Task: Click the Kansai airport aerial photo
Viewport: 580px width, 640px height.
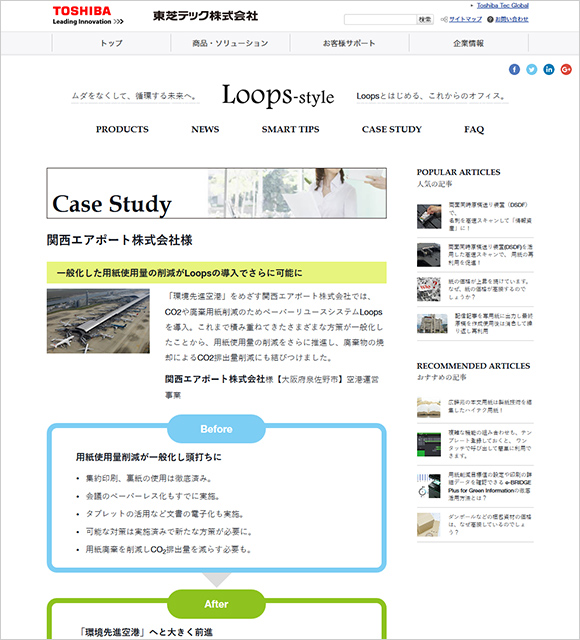Action: 98,321
